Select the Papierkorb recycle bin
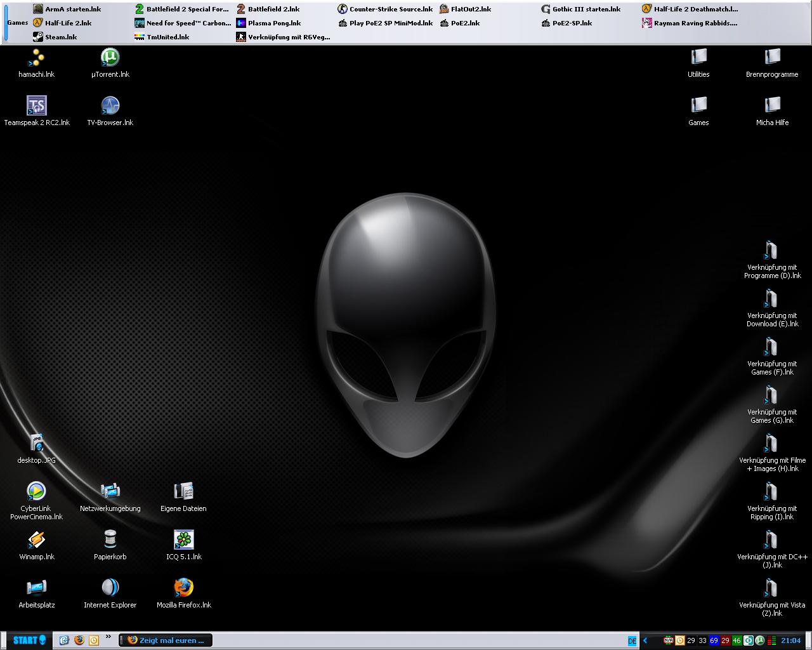 point(110,545)
